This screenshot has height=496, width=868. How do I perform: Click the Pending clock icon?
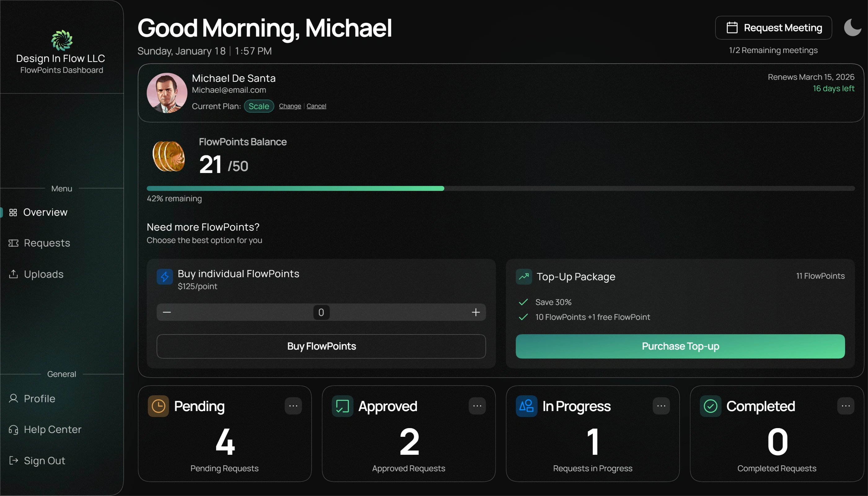[x=158, y=406]
